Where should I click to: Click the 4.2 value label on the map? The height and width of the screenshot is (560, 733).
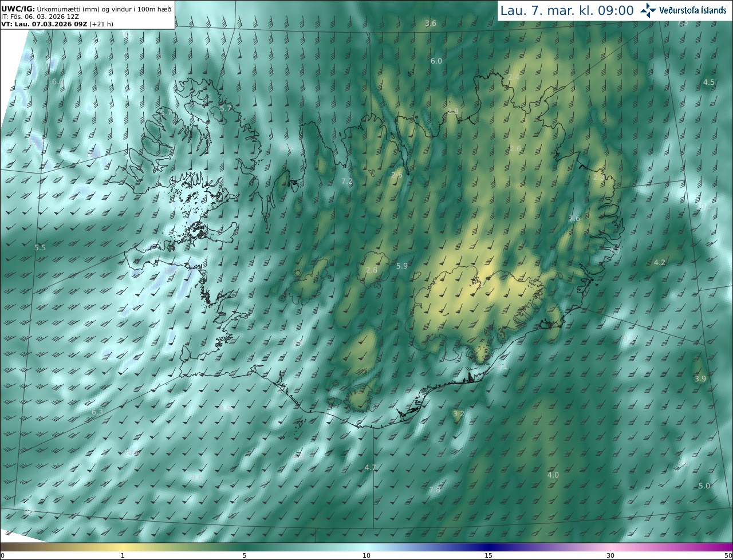click(x=660, y=262)
